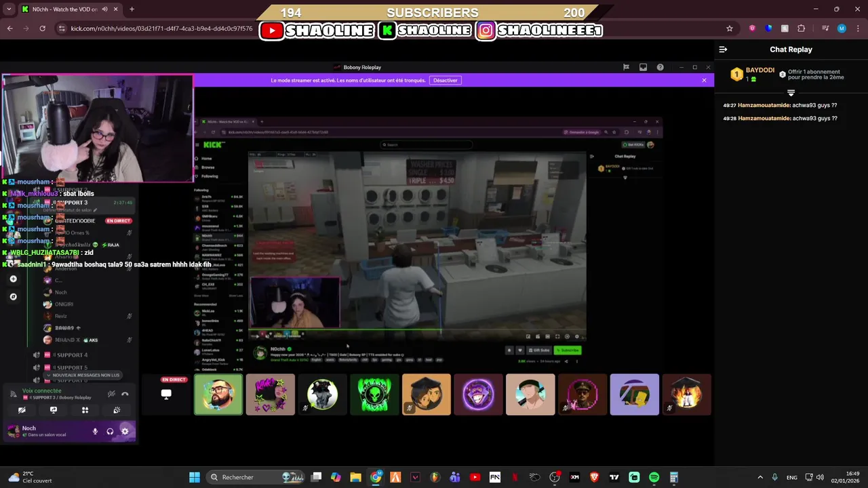Open Spotify from the taskbar

[x=654, y=477]
